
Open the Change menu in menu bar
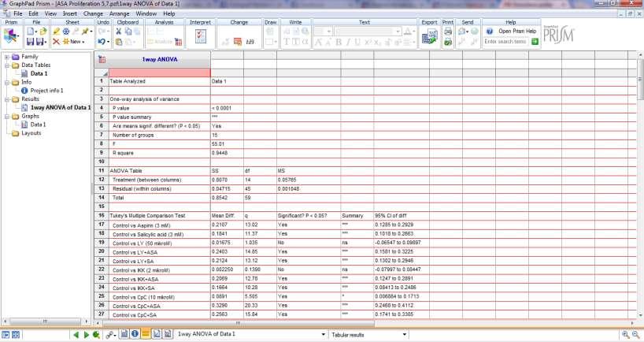coord(93,13)
